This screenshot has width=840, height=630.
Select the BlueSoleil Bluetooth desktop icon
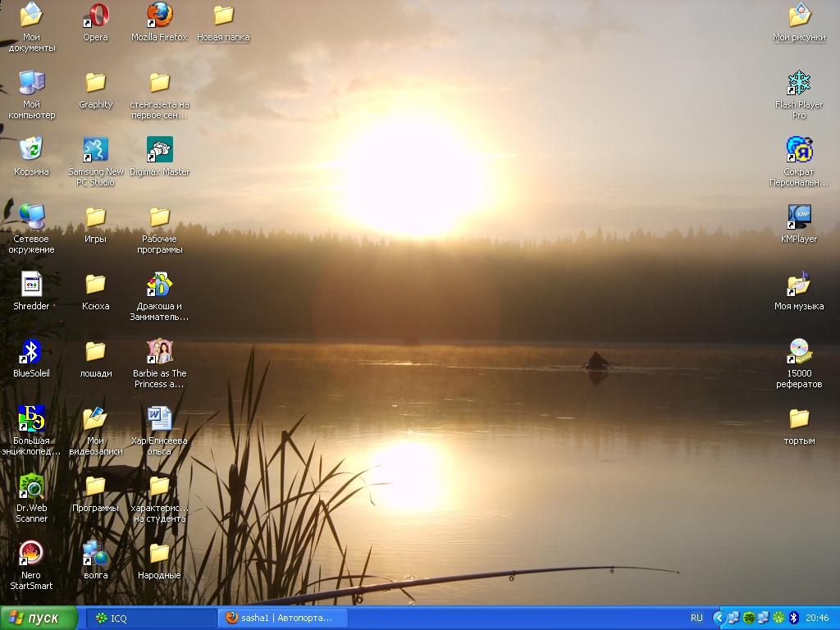31,352
